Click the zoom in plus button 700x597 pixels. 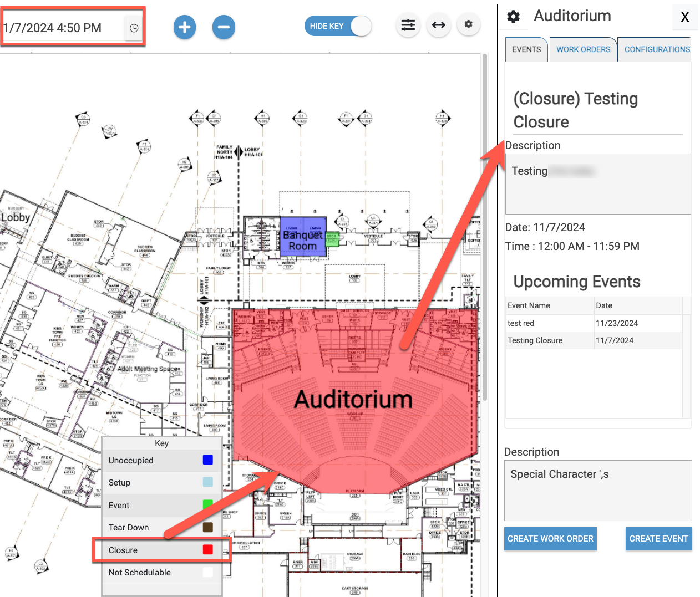(185, 27)
